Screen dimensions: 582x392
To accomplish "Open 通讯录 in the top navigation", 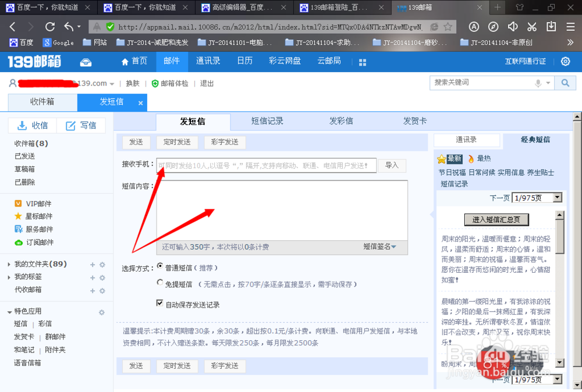I will (x=208, y=61).
